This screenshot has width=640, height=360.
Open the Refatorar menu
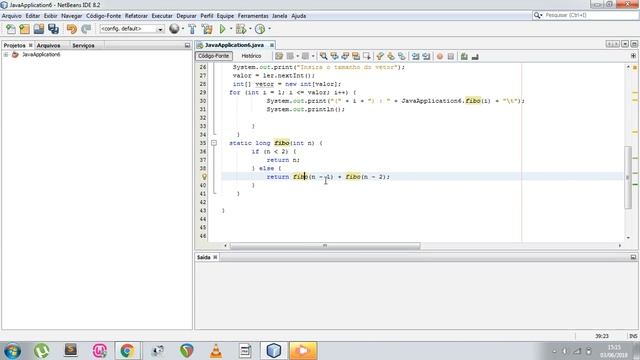[136, 16]
